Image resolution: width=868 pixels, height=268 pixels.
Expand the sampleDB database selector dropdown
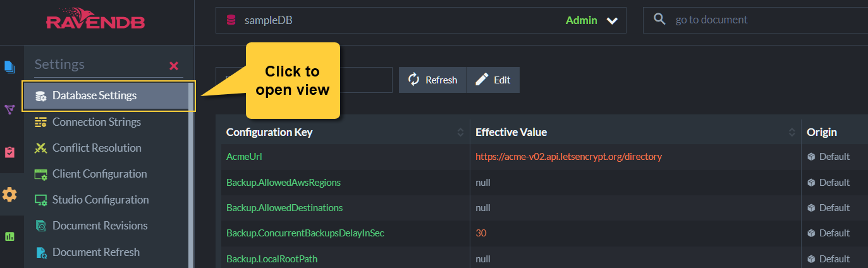[x=611, y=20]
